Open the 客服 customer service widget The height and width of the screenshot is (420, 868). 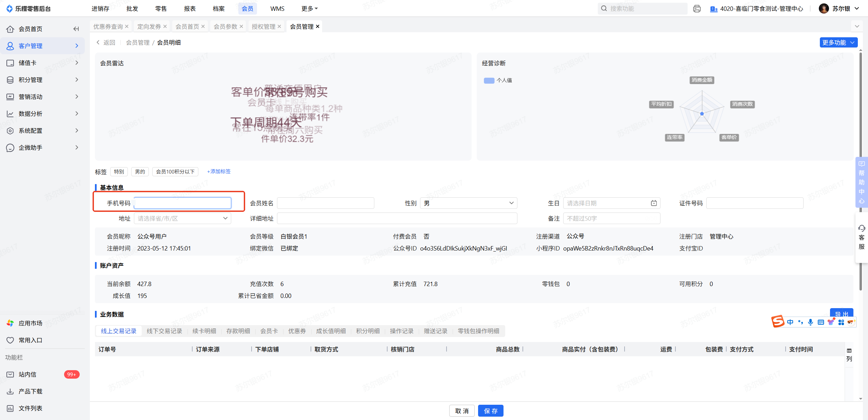pos(861,237)
